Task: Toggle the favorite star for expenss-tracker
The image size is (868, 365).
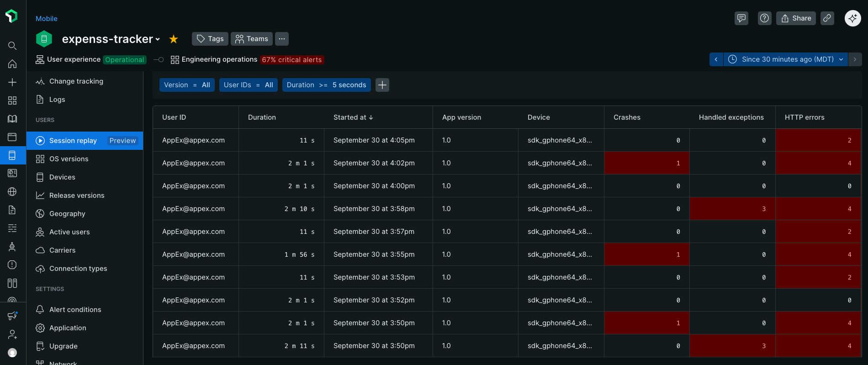Action: [174, 39]
